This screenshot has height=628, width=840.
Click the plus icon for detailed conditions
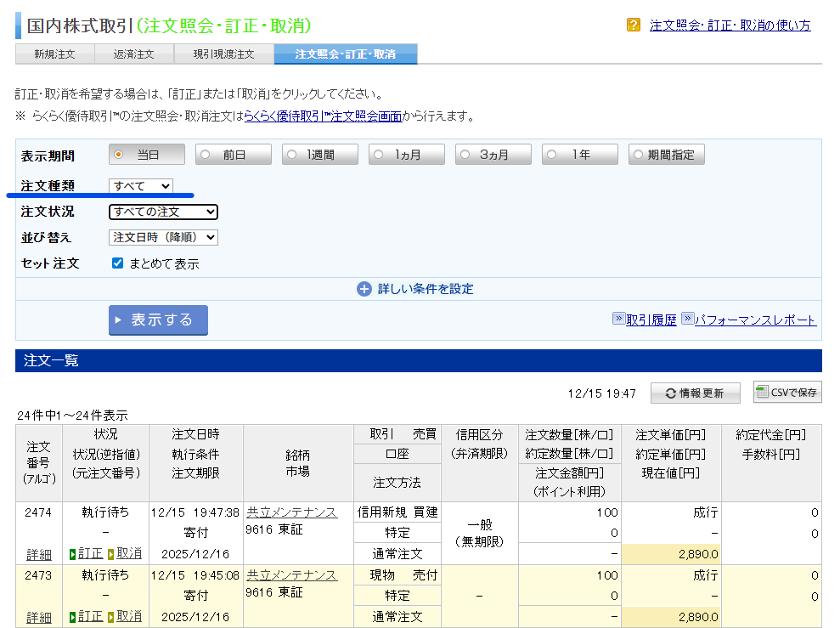click(x=364, y=289)
